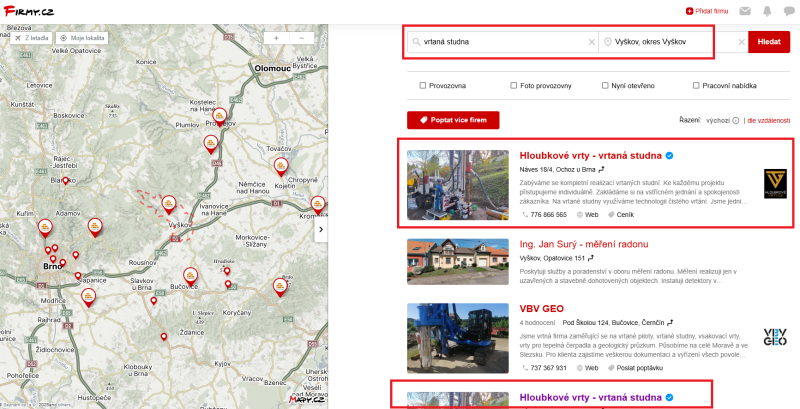Open the Firmy.cz logo homepage

pyautogui.click(x=29, y=11)
